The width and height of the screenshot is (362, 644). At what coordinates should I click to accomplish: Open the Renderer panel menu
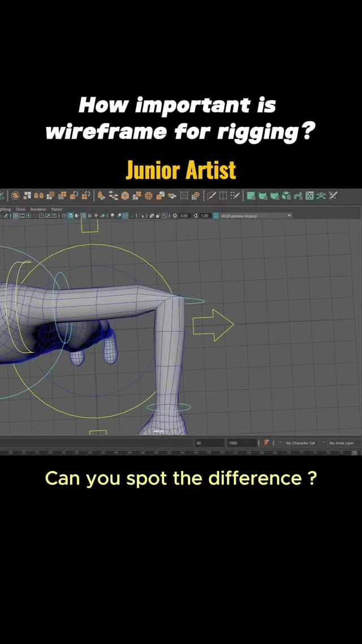[x=38, y=209]
